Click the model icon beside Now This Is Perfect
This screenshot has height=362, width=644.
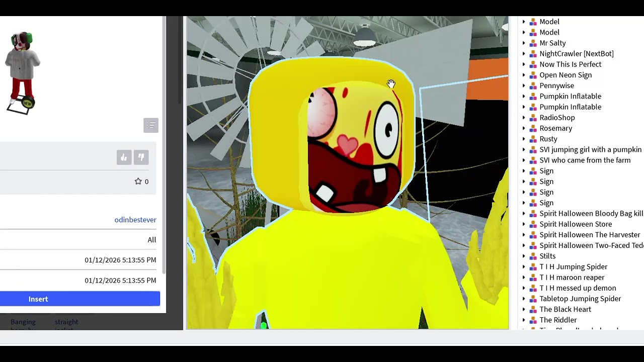(x=533, y=64)
